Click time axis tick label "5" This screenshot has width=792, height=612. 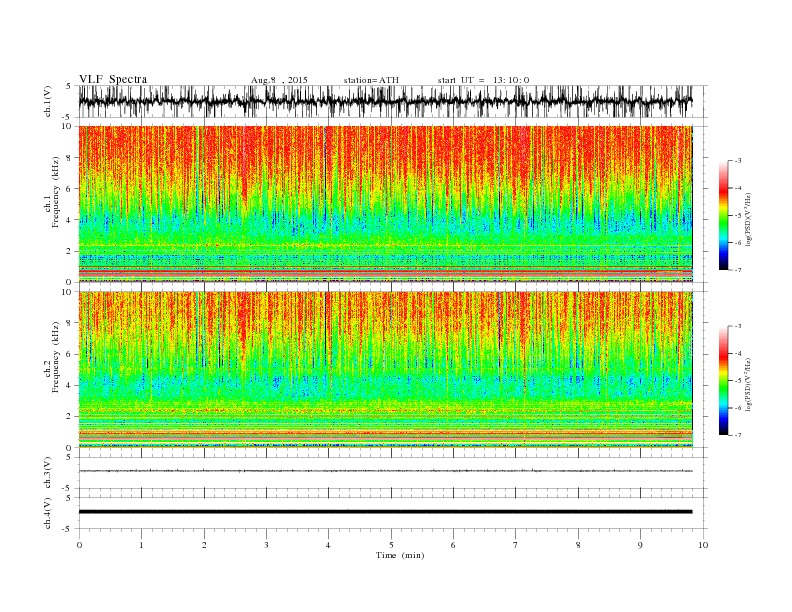click(x=391, y=545)
